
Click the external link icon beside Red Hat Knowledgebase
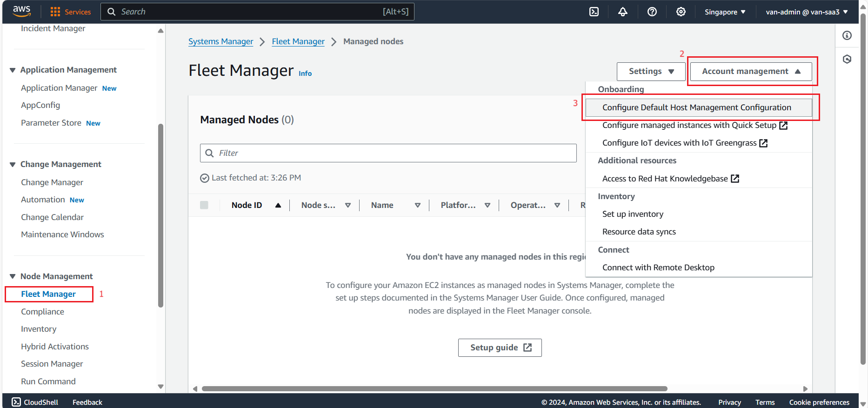pyautogui.click(x=735, y=179)
